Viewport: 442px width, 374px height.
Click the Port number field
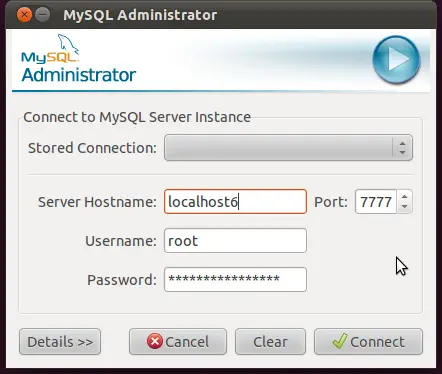(376, 202)
